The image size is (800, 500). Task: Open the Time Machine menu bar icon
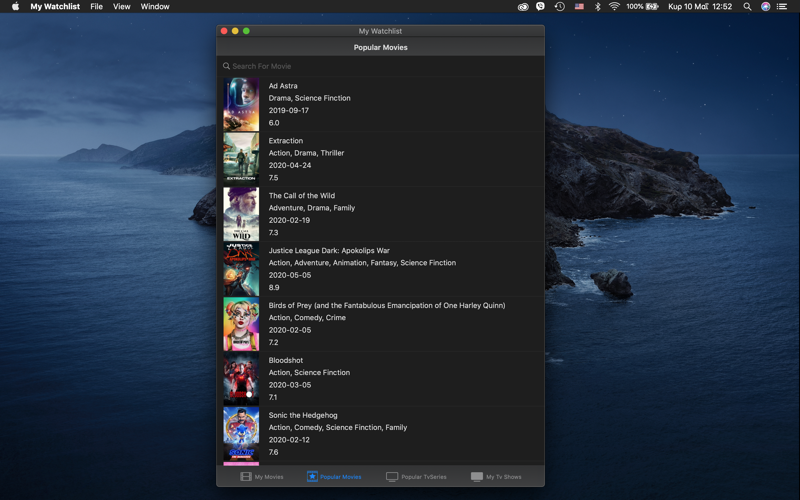coord(559,7)
